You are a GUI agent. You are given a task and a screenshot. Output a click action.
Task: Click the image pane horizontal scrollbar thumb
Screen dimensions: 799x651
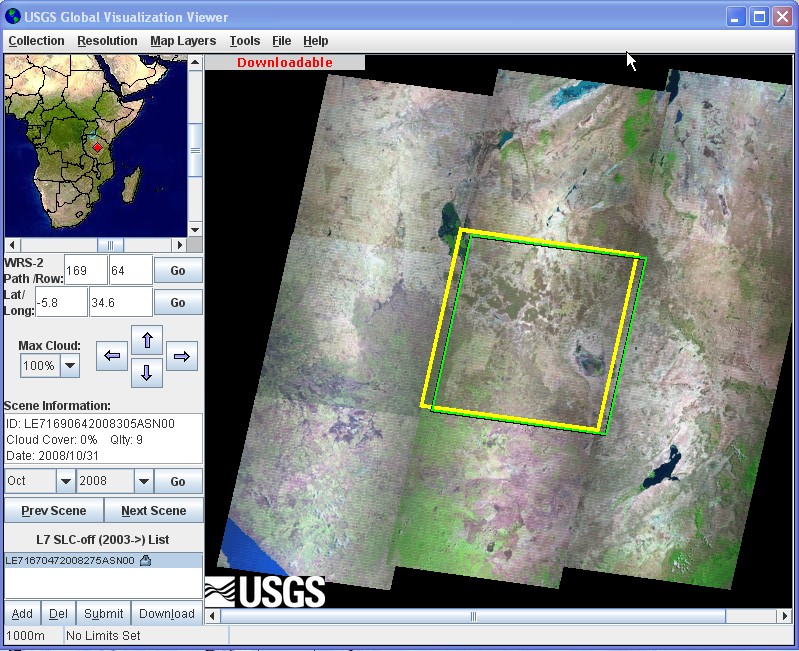pyautogui.click(x=473, y=616)
